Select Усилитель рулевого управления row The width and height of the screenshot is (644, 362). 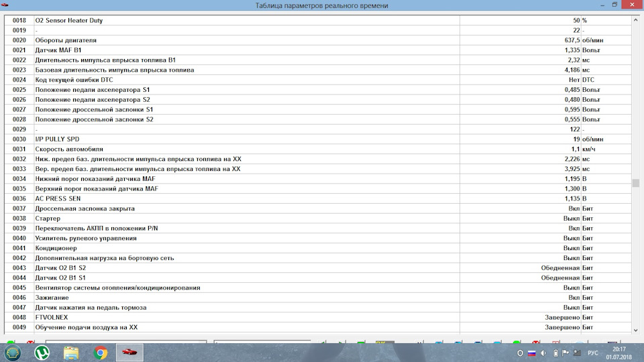[x=318, y=238]
